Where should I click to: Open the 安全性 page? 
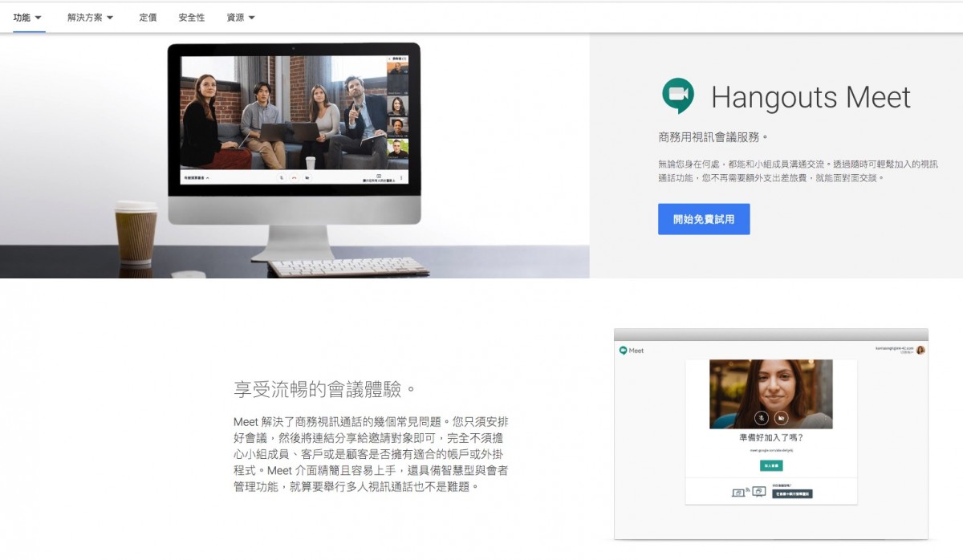[192, 17]
